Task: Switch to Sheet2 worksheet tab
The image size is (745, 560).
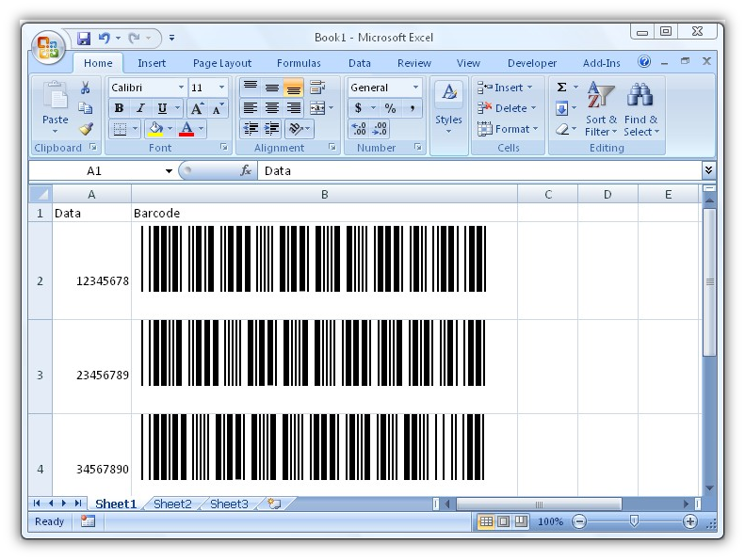Action: [172, 504]
